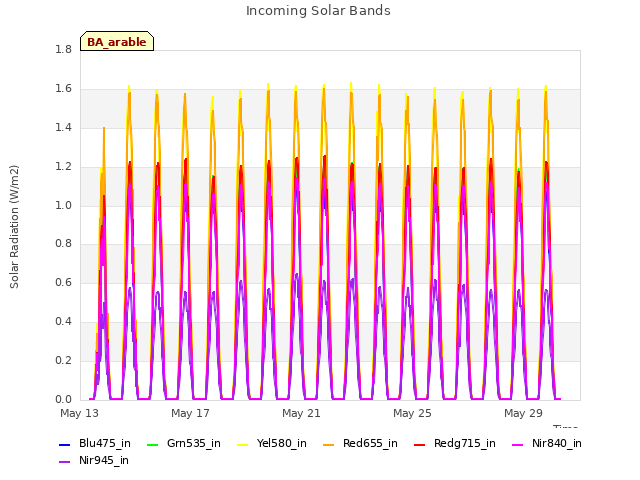Click the 1.8 y-axis tick label
This screenshot has height=480, width=640.
63,49
